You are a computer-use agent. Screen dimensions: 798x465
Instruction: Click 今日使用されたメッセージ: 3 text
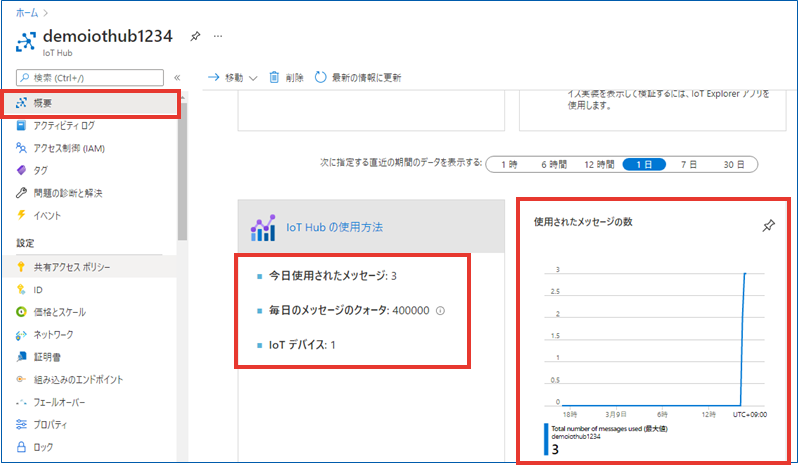(x=333, y=276)
